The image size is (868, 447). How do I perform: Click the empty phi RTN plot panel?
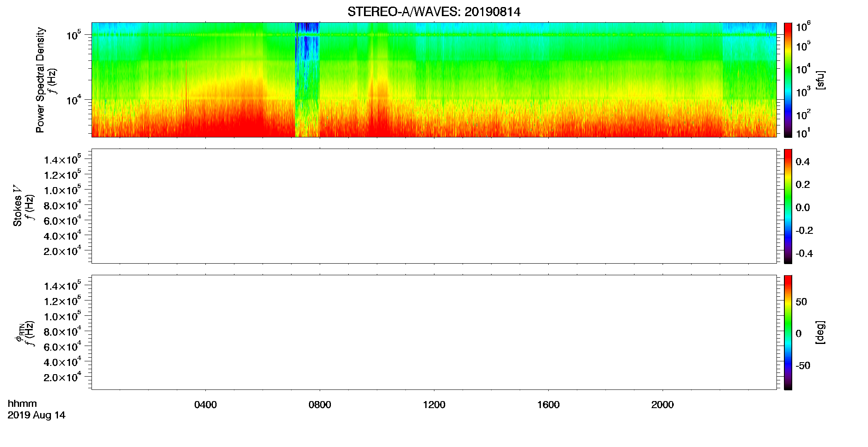pos(434,332)
